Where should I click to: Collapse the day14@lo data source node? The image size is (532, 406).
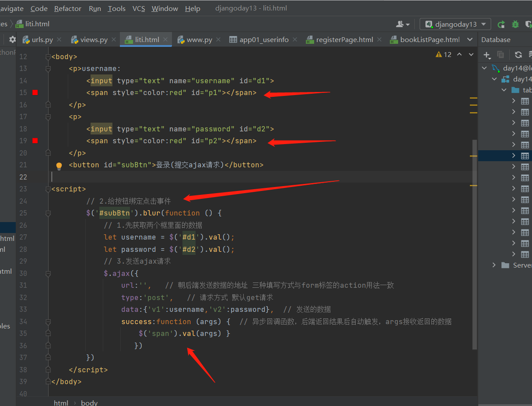[484, 68]
